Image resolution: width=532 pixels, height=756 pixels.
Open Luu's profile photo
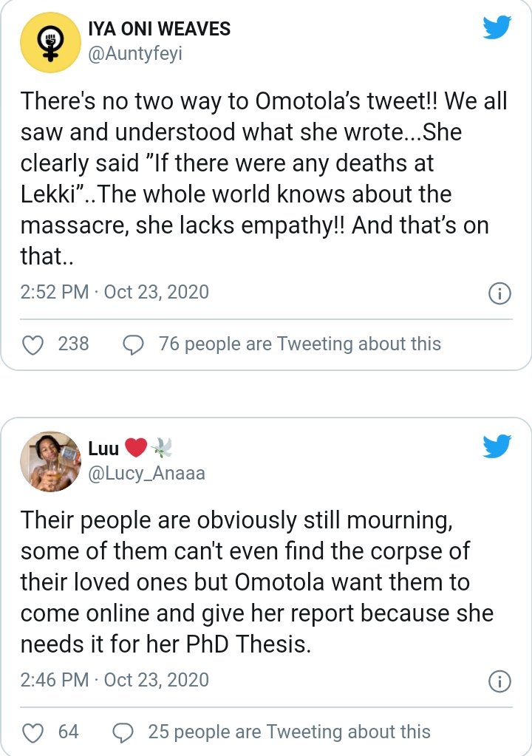click(x=50, y=461)
